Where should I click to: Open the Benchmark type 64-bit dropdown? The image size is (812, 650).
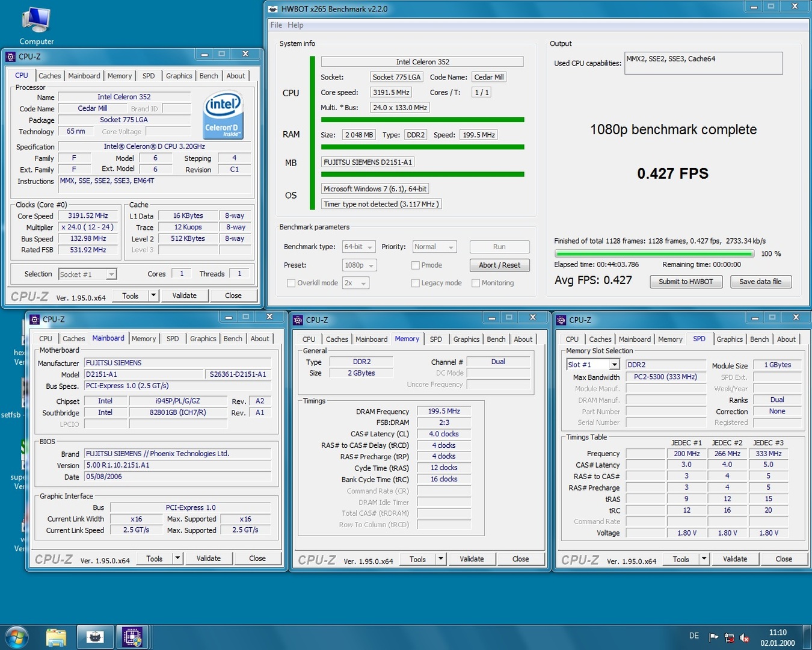(x=358, y=247)
